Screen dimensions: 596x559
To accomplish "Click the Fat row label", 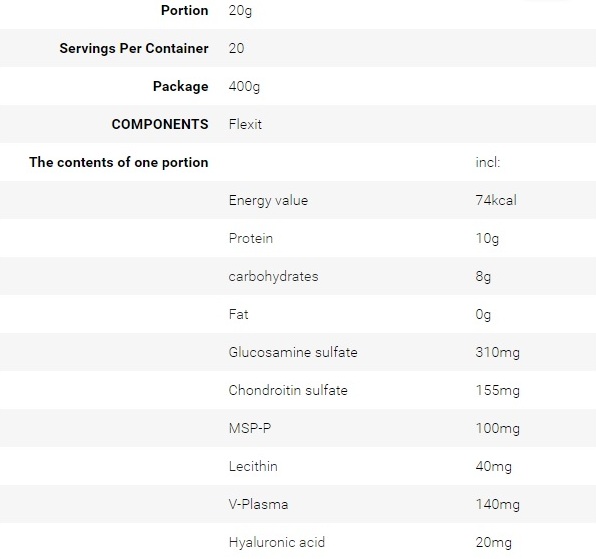I will click(x=238, y=314).
